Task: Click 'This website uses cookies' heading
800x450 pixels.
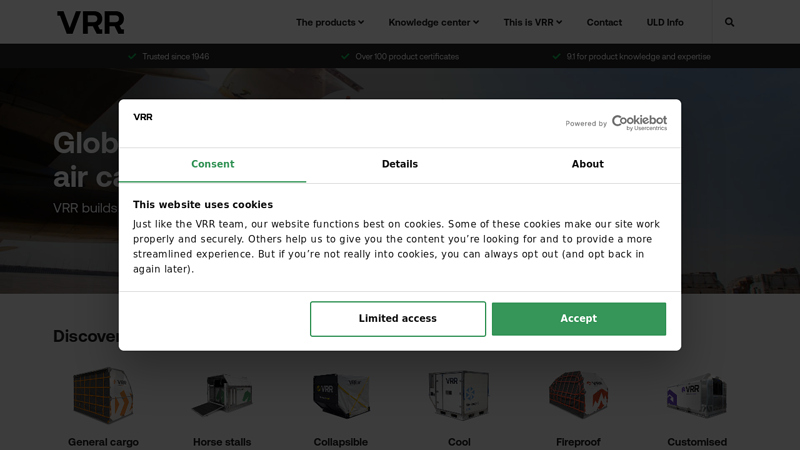Action: [x=203, y=205]
